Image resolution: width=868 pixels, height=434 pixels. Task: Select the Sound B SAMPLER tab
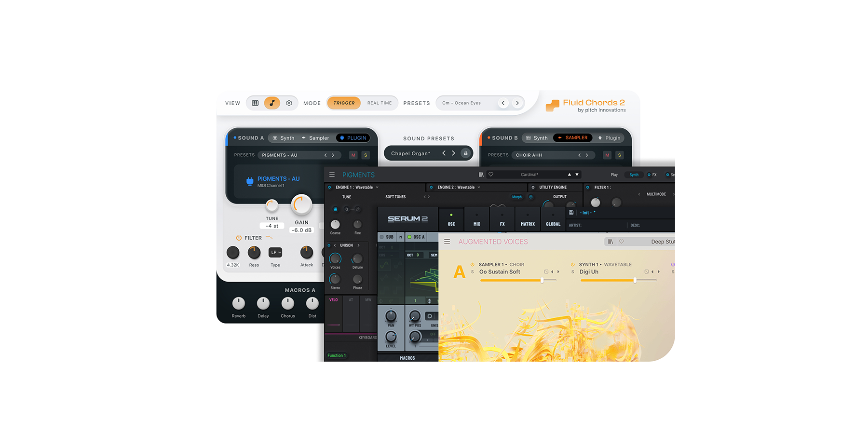pyautogui.click(x=573, y=138)
